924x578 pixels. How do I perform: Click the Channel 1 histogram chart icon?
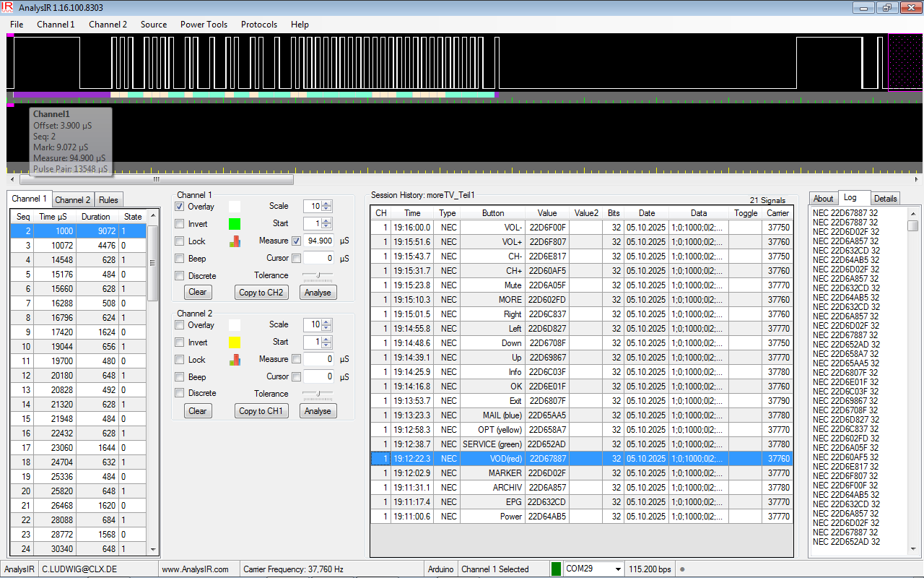coord(235,241)
